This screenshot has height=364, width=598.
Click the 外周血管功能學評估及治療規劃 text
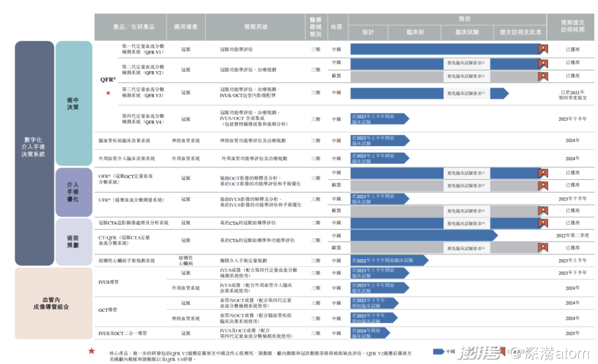(x=254, y=159)
